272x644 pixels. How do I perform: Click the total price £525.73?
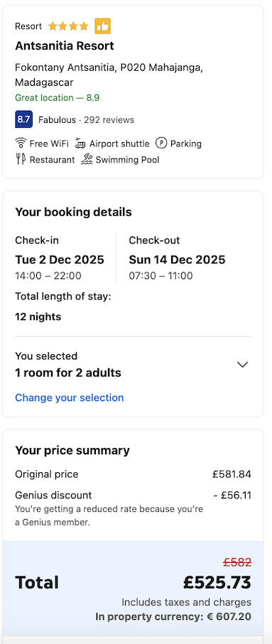tap(217, 582)
